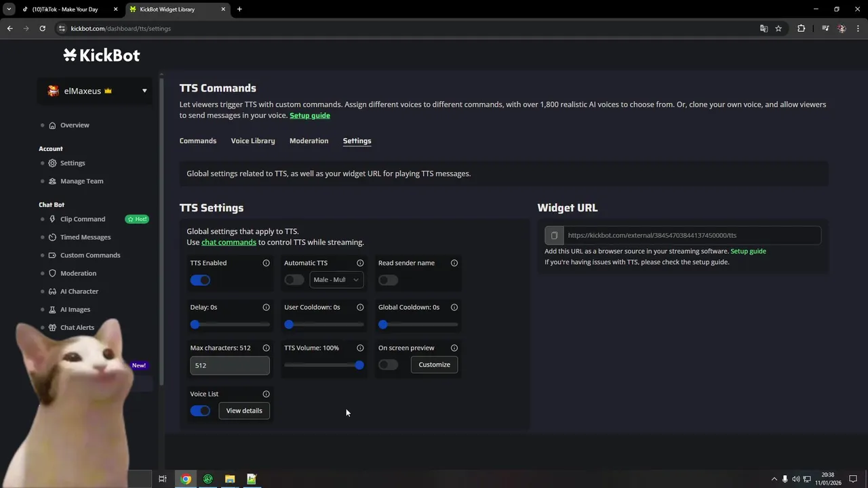The width and height of the screenshot is (868, 488).
Task: Show info for Read sender name
Action: coord(454,263)
